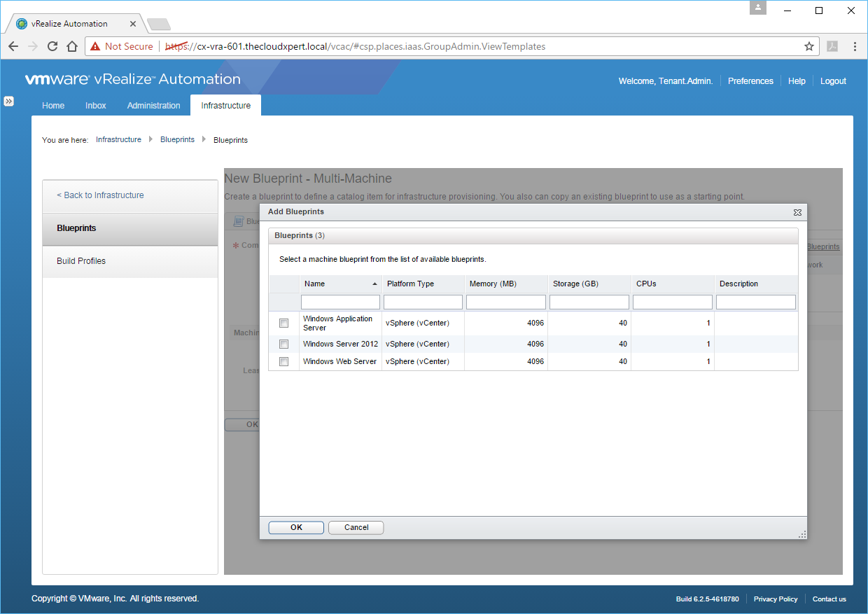Screen dimensions: 868x614
Task: Bookmark this page with the star icon
Action: (x=808, y=47)
